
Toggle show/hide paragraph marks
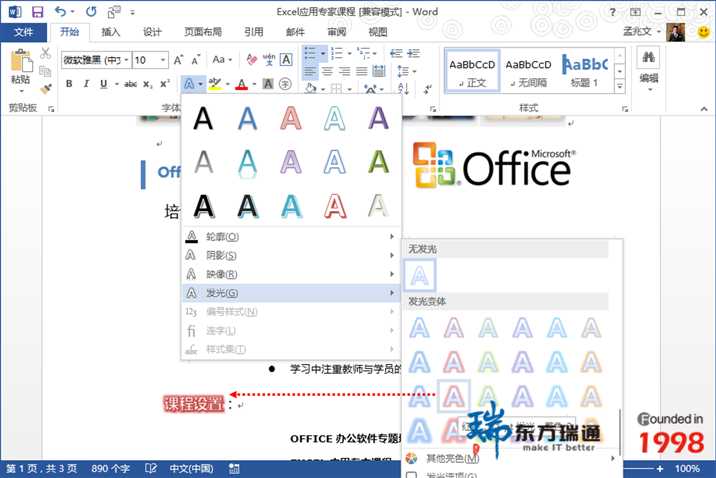pyautogui.click(x=427, y=89)
